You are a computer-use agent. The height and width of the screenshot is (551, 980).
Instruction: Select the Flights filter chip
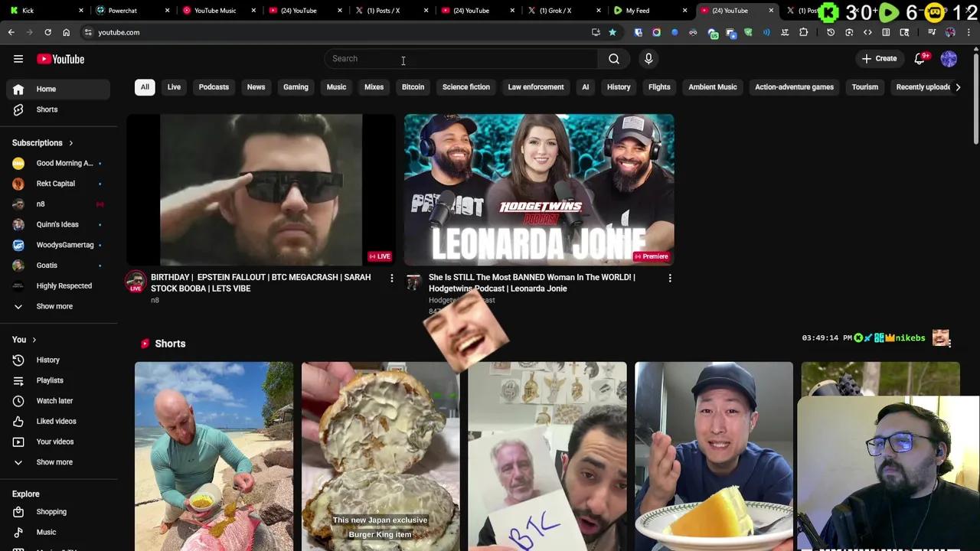[x=659, y=87]
